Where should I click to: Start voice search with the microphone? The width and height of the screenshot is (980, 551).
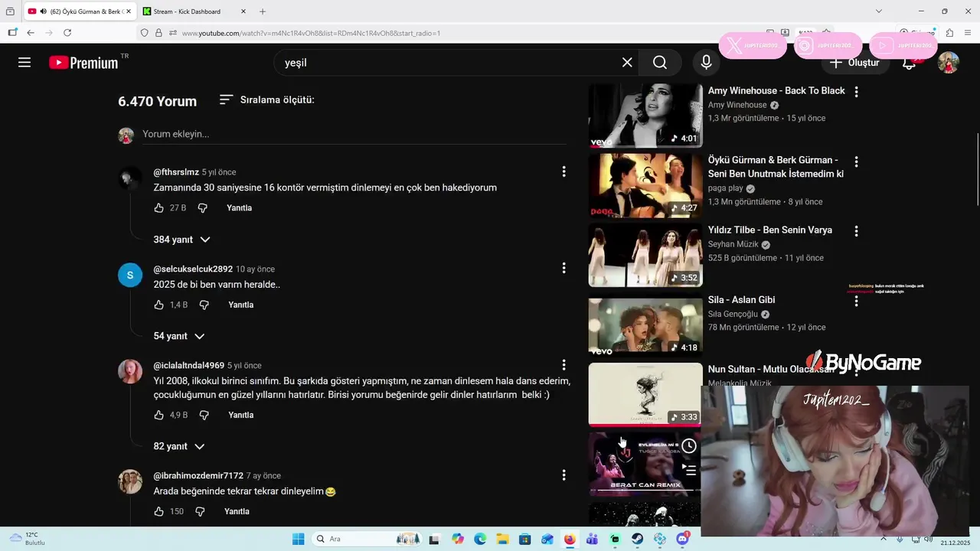coord(706,63)
